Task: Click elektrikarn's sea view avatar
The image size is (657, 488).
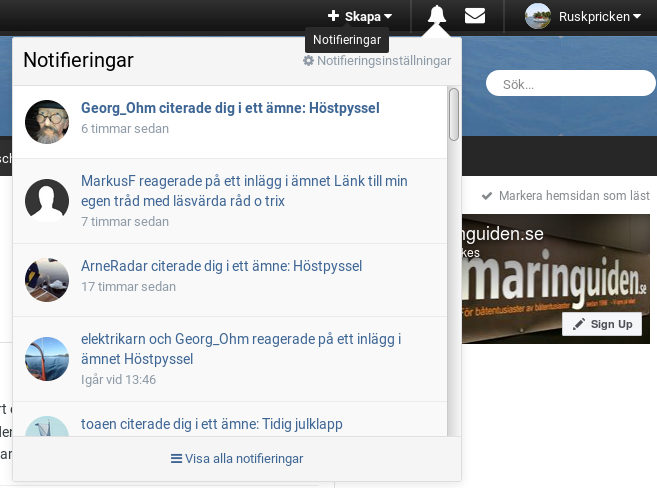Action: tap(47, 359)
